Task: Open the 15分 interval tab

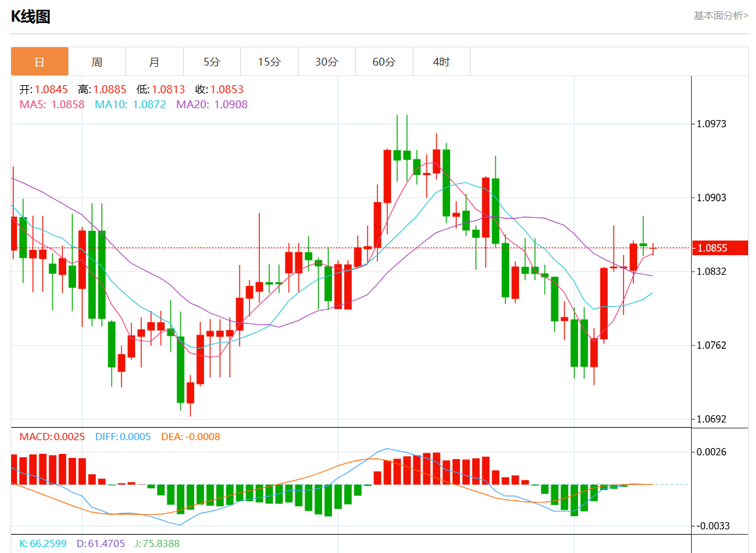Action: click(269, 62)
